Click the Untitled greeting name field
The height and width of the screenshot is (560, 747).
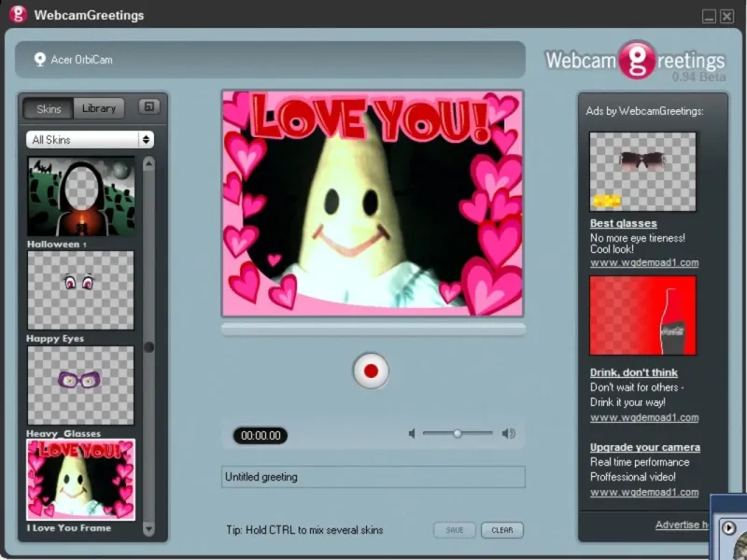click(373, 477)
